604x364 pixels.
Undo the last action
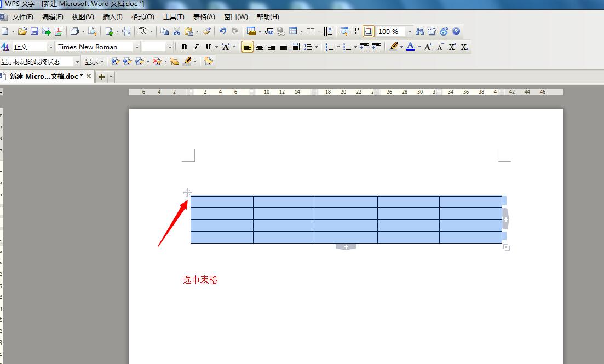(222, 32)
